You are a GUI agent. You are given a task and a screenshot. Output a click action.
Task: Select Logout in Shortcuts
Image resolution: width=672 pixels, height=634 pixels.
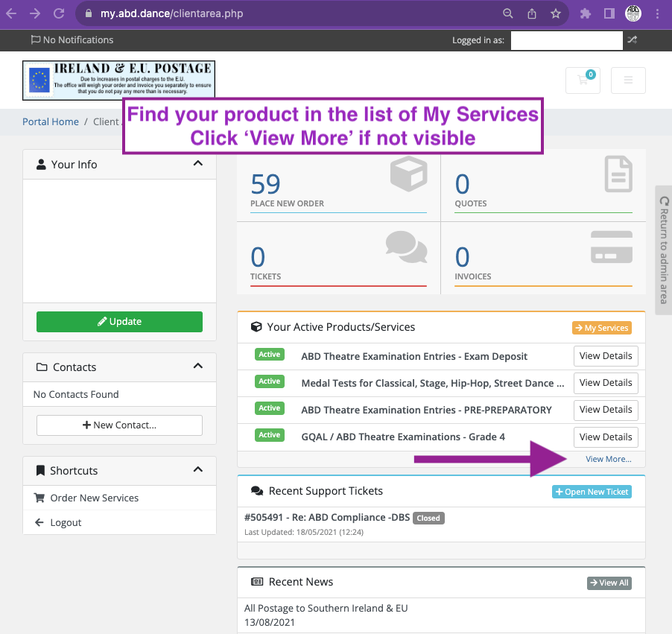[66, 522]
